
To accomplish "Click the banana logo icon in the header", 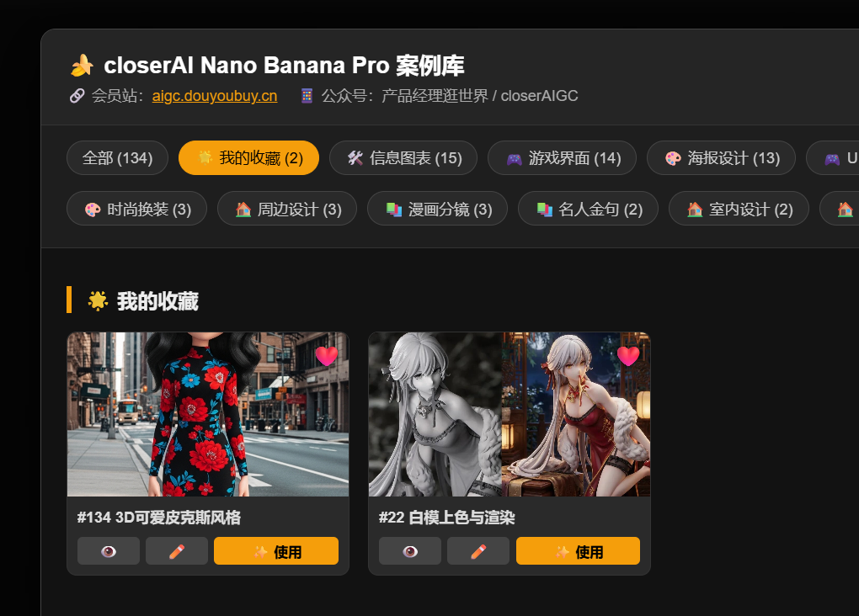I will pos(83,65).
